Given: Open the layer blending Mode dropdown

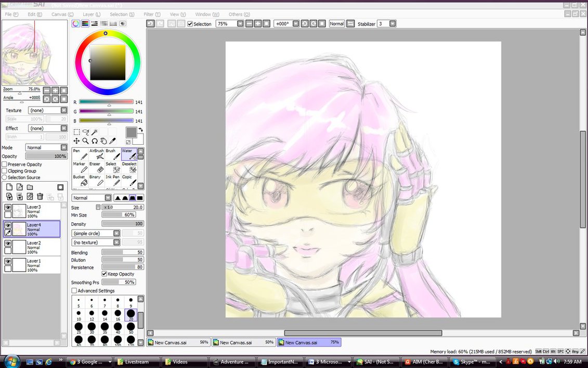Looking at the screenshot, I should (64, 148).
